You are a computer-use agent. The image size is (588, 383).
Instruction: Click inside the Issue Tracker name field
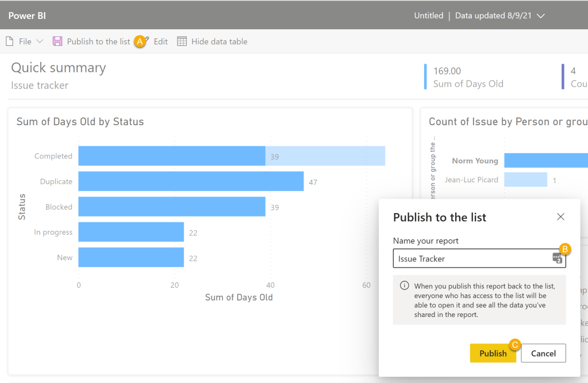click(460, 258)
